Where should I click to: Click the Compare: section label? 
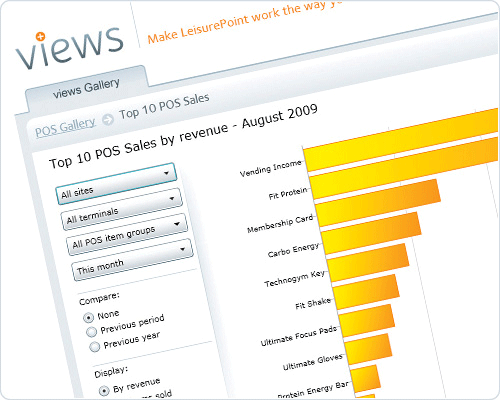click(99, 299)
